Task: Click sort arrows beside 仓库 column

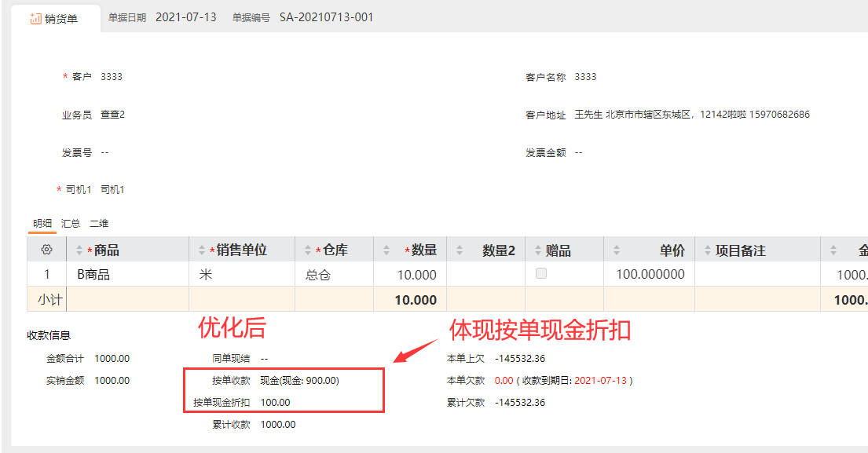Action: tap(307, 250)
